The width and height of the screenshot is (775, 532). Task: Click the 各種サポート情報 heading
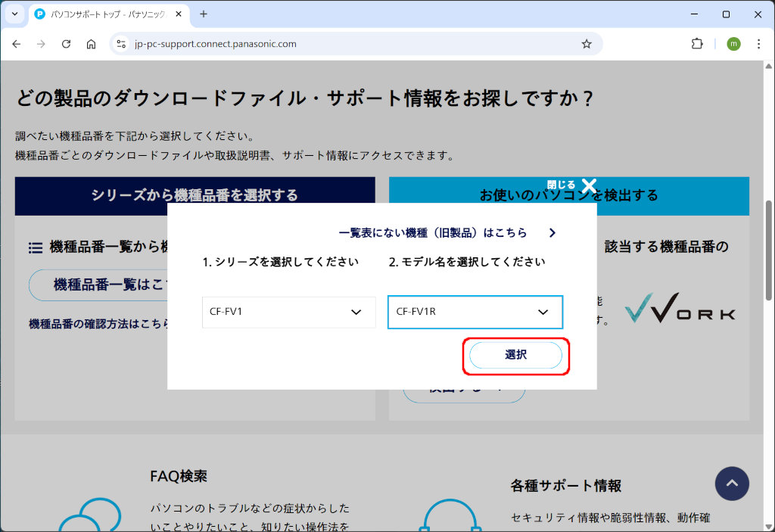pyautogui.click(x=566, y=486)
